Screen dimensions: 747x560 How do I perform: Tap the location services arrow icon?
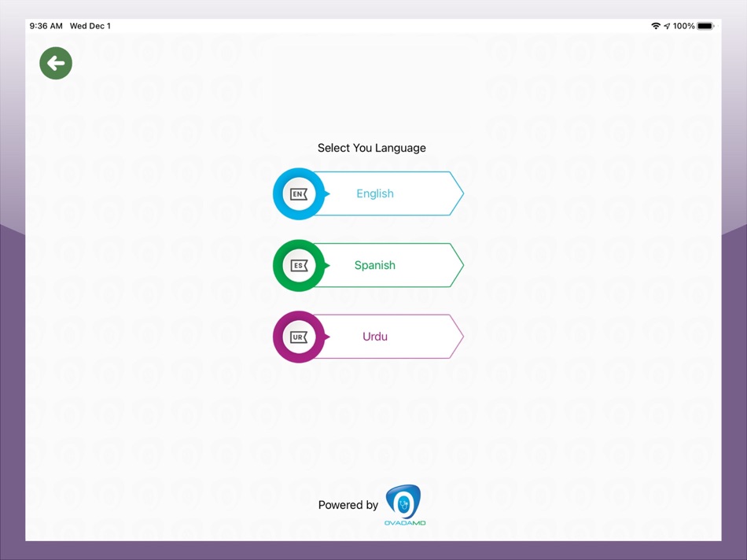click(x=667, y=26)
